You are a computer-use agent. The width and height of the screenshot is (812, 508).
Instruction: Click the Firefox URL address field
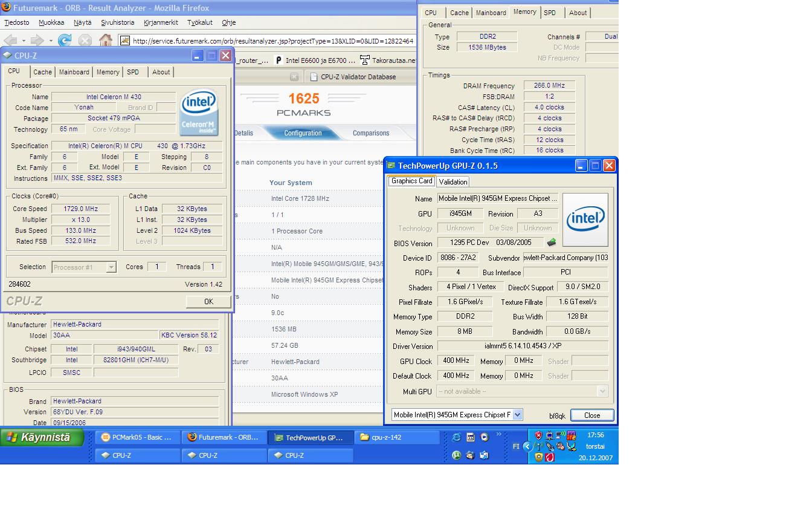pos(266,41)
